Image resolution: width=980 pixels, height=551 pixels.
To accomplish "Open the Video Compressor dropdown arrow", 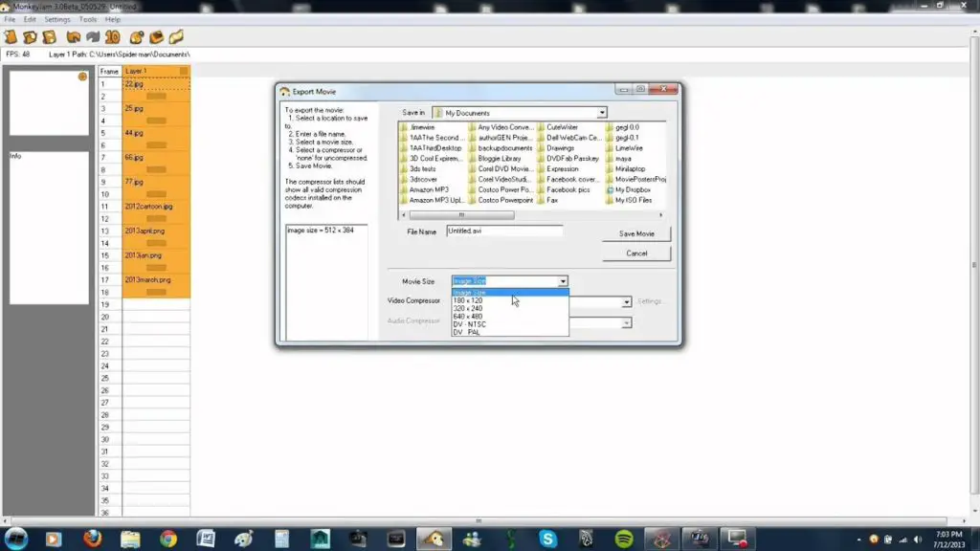I will click(x=627, y=302).
